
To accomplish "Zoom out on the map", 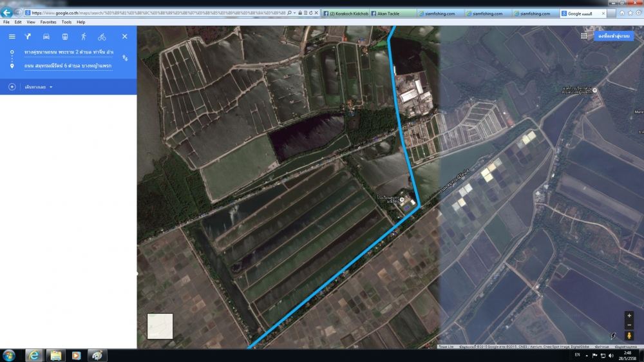I will [x=629, y=325].
